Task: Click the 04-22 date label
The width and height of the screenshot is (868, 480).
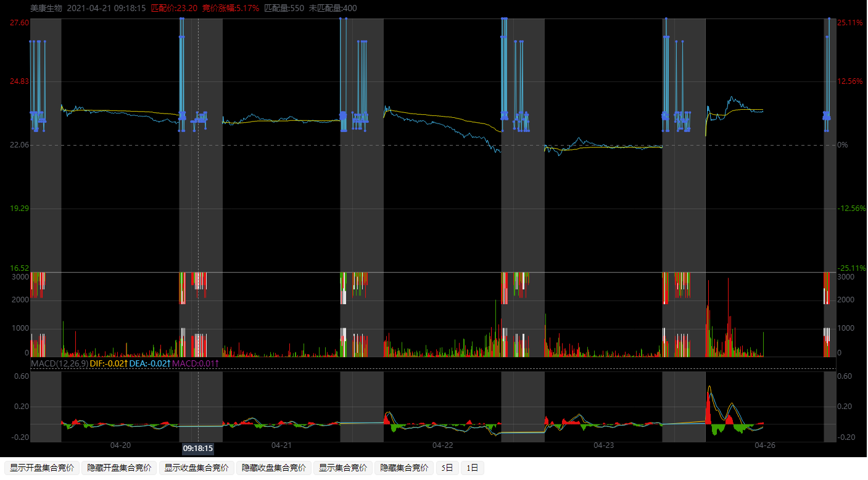Action: [x=442, y=445]
